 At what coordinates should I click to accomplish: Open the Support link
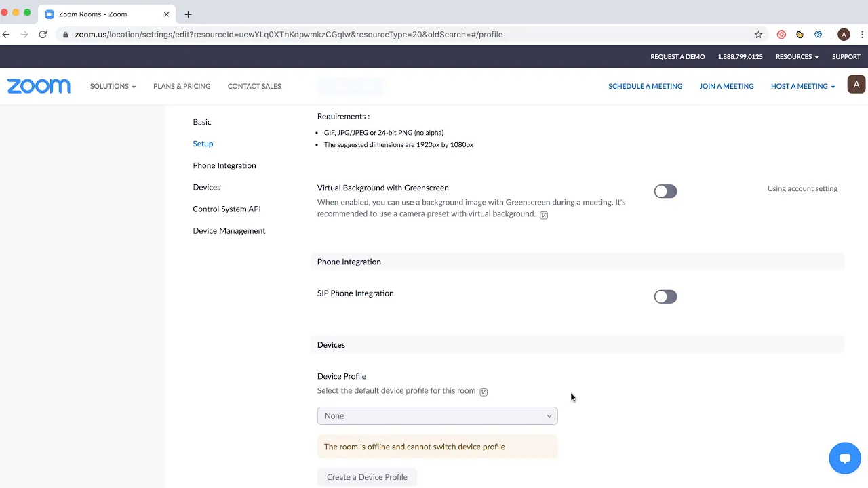click(x=846, y=57)
